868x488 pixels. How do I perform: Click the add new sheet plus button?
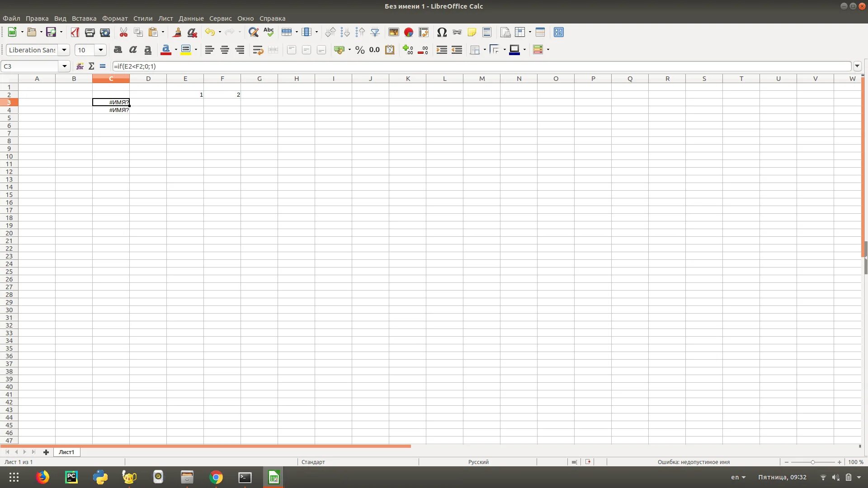46,452
